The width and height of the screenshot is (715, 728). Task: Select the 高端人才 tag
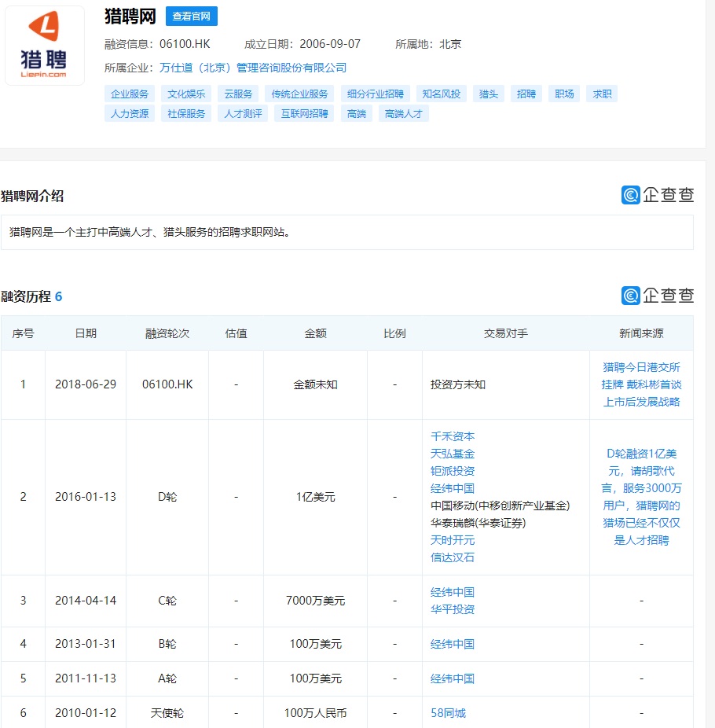[x=403, y=112]
